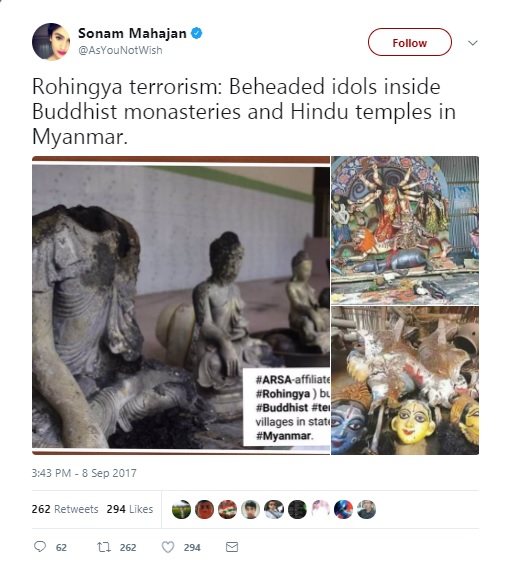Click the reply speech bubble icon
The height and width of the screenshot is (570, 508).
pyautogui.click(x=40, y=547)
